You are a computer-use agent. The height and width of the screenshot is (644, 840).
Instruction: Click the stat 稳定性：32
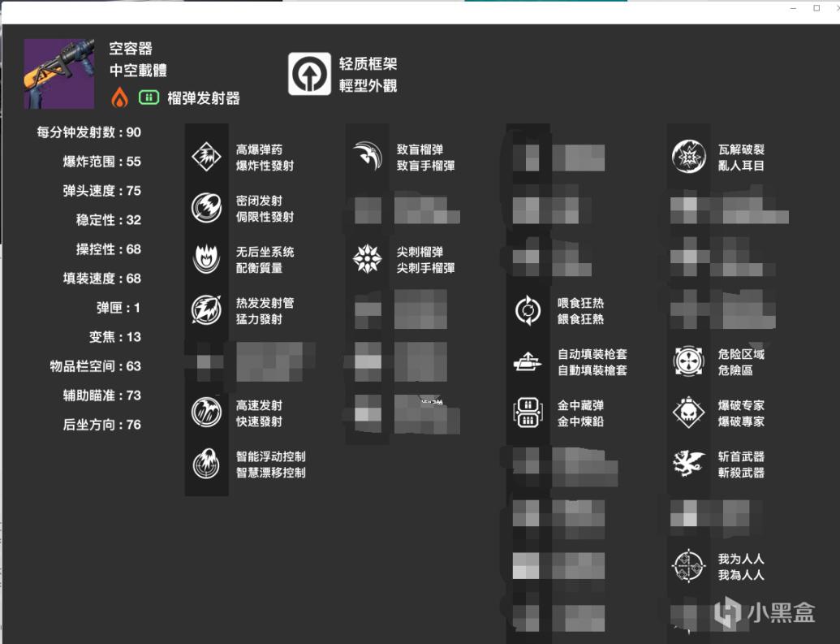(109, 220)
